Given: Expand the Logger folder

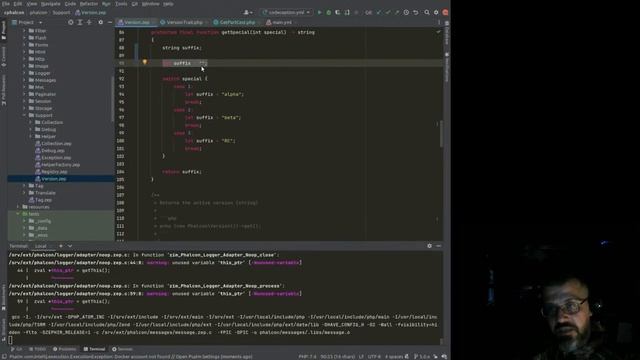Looking at the screenshot, I should coord(24,73).
